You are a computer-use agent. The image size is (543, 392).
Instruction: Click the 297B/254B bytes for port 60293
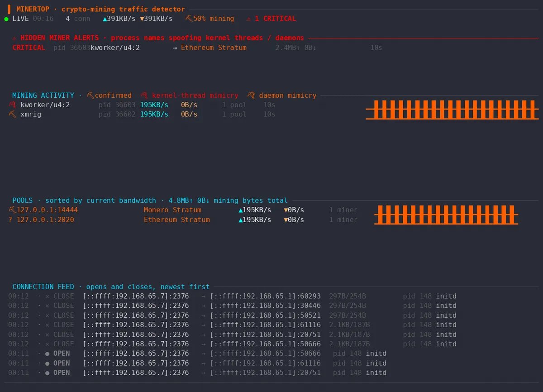pos(348,296)
